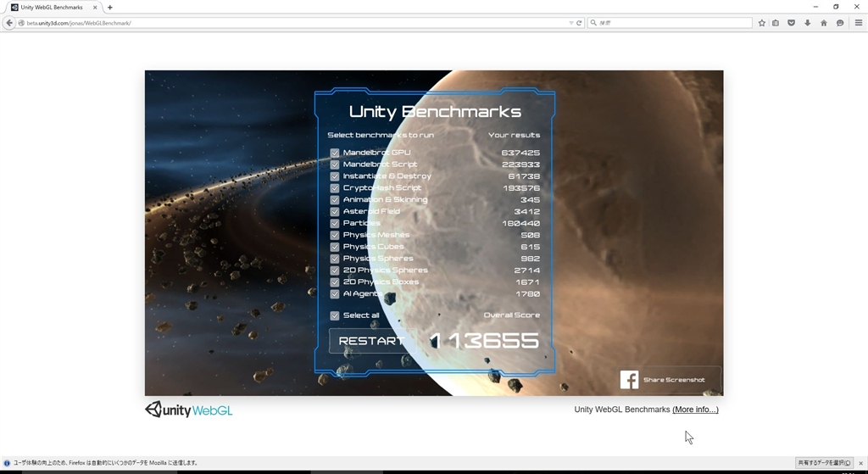This screenshot has height=474, width=868.
Task: Toggle the AI Agents checkbox
Action: 334,294
